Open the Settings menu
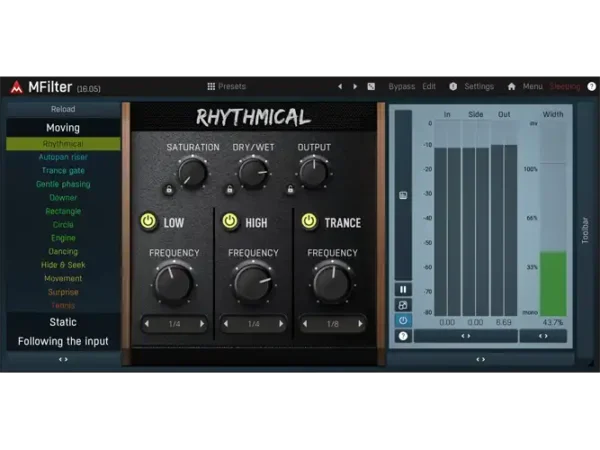The width and height of the screenshot is (600, 450). pos(479,86)
